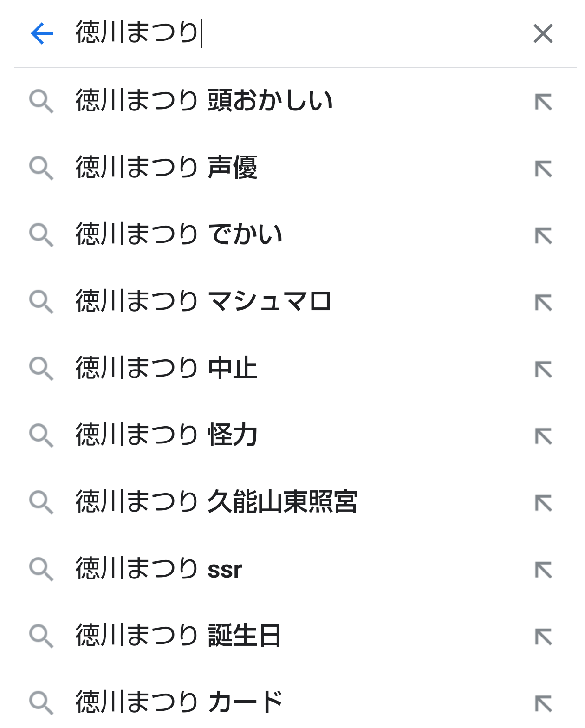
Task: Select suggestion 徳川まつり 頭おかしい
Action: tap(204, 101)
